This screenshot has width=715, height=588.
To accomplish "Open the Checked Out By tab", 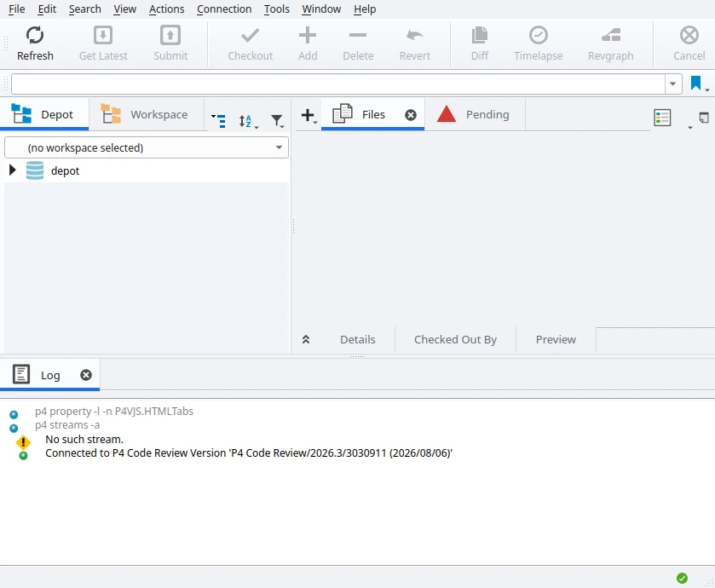I will 455,339.
